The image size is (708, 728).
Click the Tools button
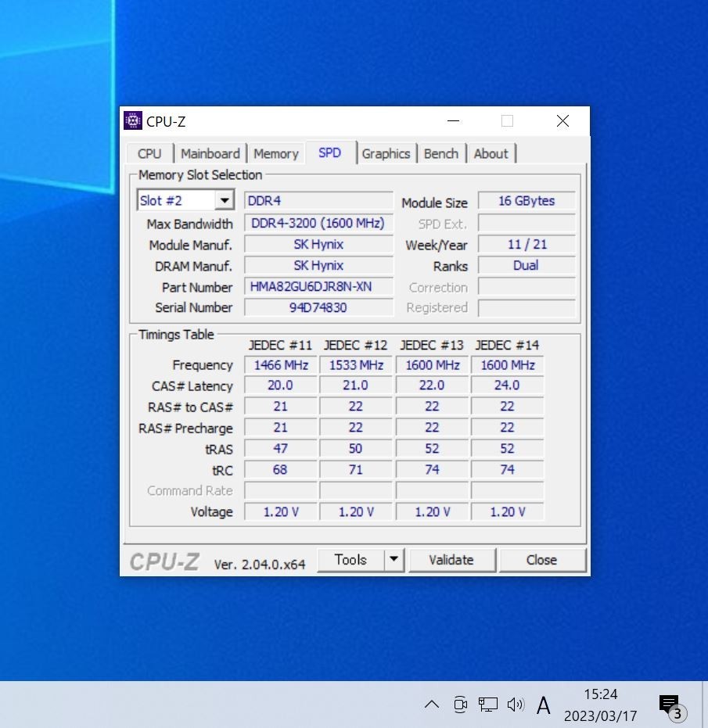click(x=350, y=559)
